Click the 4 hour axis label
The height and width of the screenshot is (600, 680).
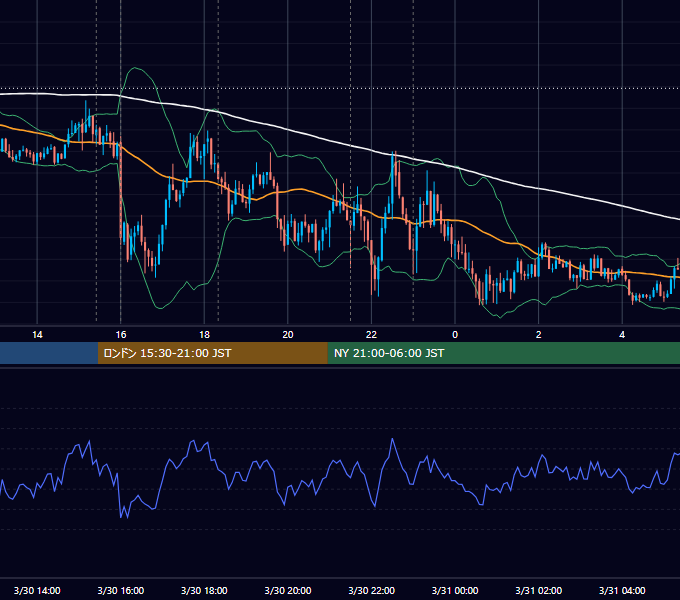point(622,335)
